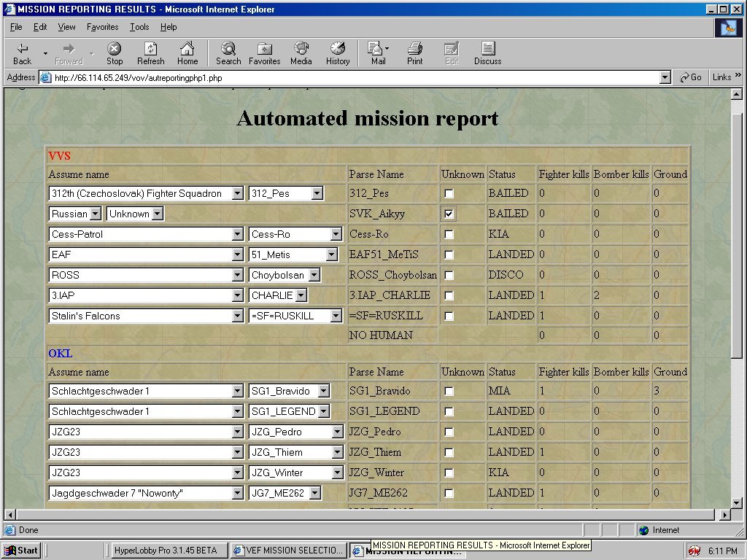
Task: Go to Home page icon
Action: [187, 49]
